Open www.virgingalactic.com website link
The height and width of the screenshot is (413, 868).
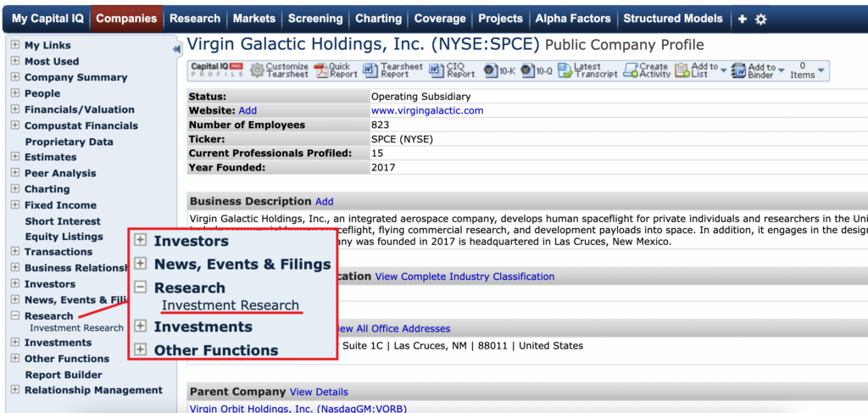[426, 110]
